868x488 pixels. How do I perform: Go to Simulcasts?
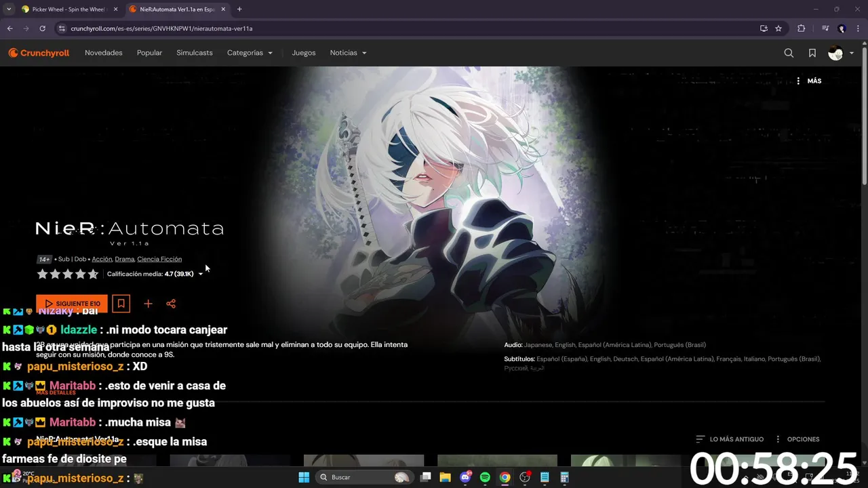pyautogui.click(x=195, y=53)
